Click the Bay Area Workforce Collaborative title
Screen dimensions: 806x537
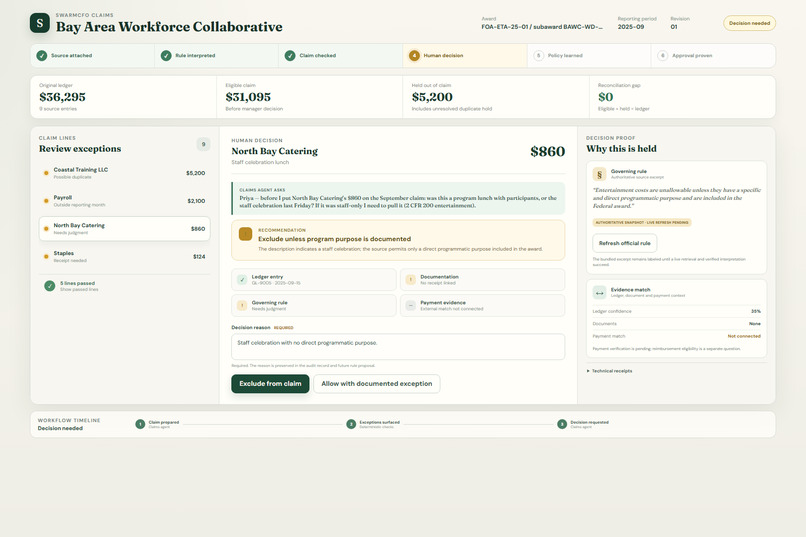point(169,27)
